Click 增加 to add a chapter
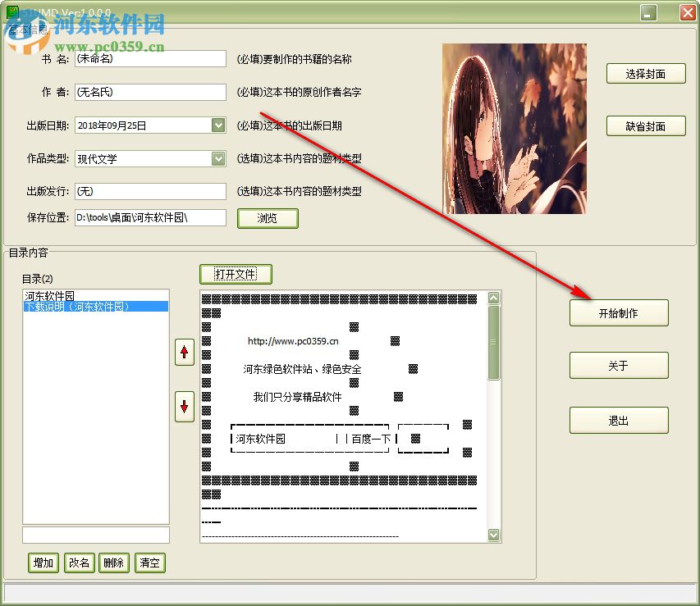The width and height of the screenshot is (700, 606). (43, 563)
